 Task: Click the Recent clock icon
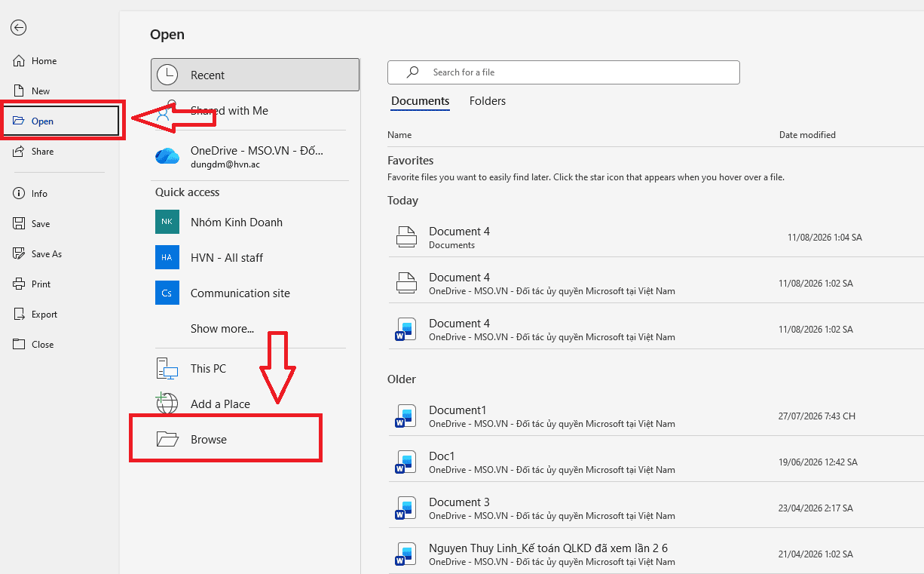167,75
